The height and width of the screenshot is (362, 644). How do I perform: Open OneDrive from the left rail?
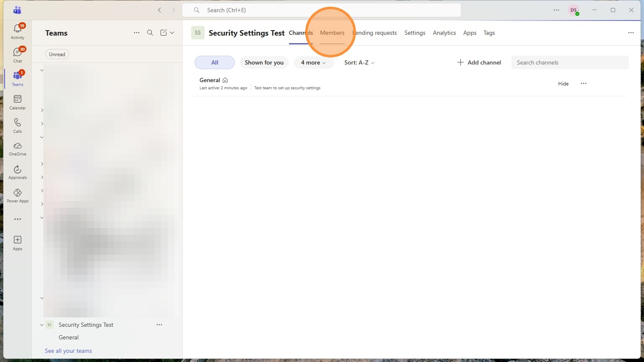point(18,149)
